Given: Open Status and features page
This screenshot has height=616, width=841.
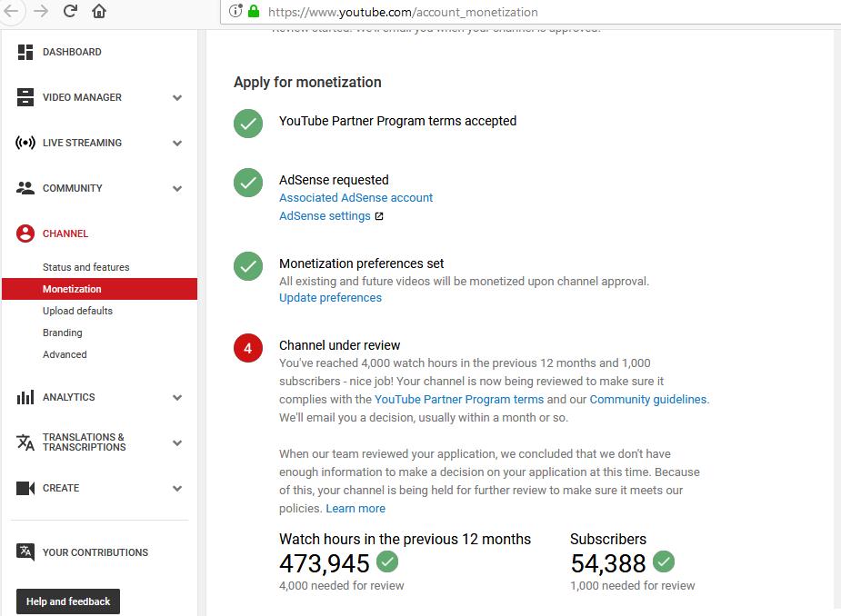Looking at the screenshot, I should (85, 267).
